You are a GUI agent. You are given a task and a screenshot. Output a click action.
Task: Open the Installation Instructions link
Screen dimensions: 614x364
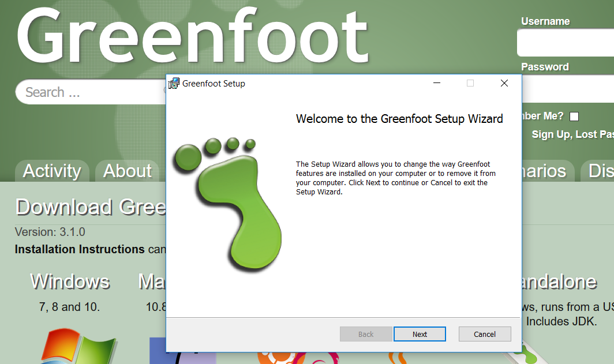[80, 249]
